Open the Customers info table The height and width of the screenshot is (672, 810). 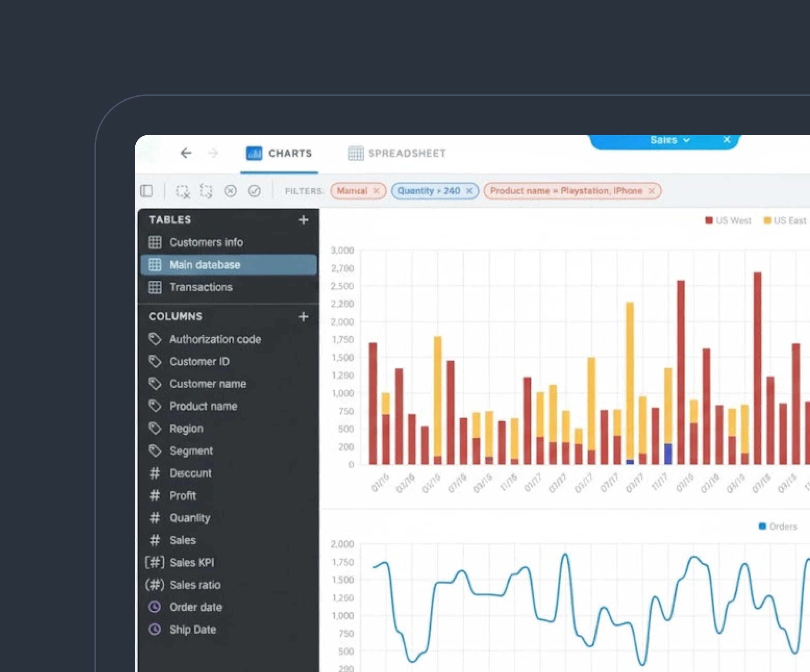tap(206, 242)
